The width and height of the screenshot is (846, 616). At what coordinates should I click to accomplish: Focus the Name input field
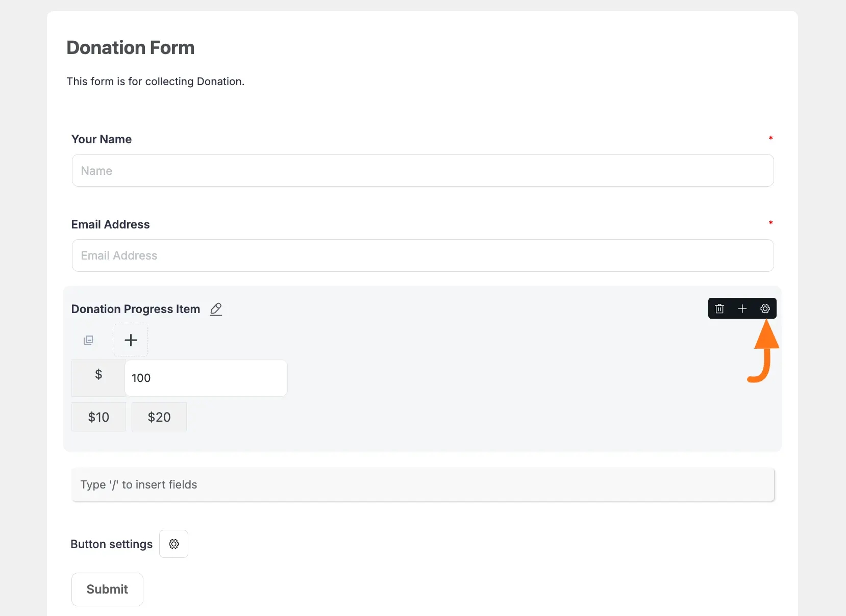pos(422,170)
